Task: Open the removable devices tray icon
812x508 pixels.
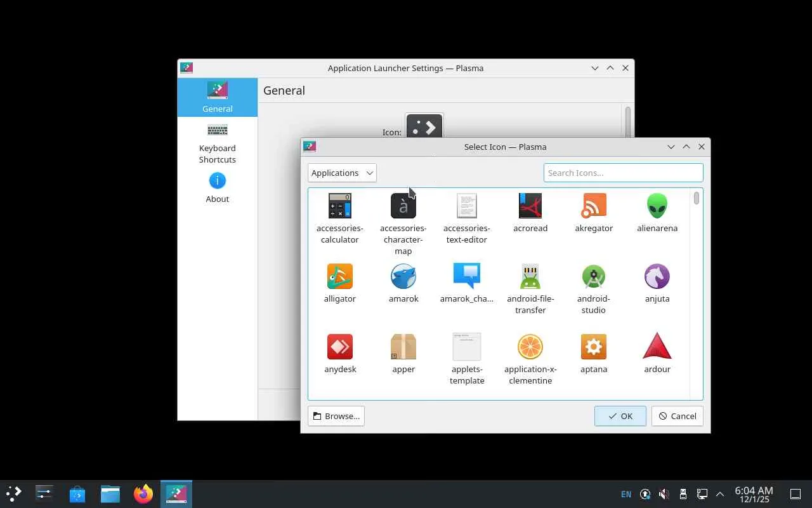Action: [683, 494]
